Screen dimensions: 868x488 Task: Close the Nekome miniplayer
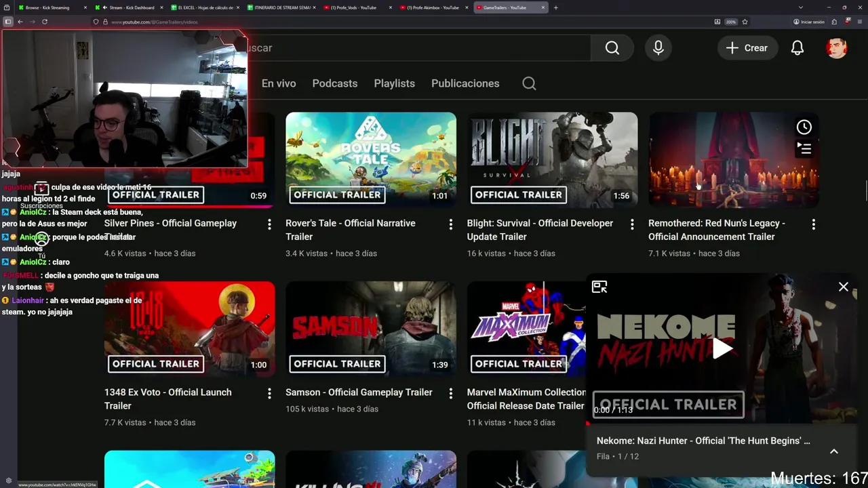(x=843, y=287)
